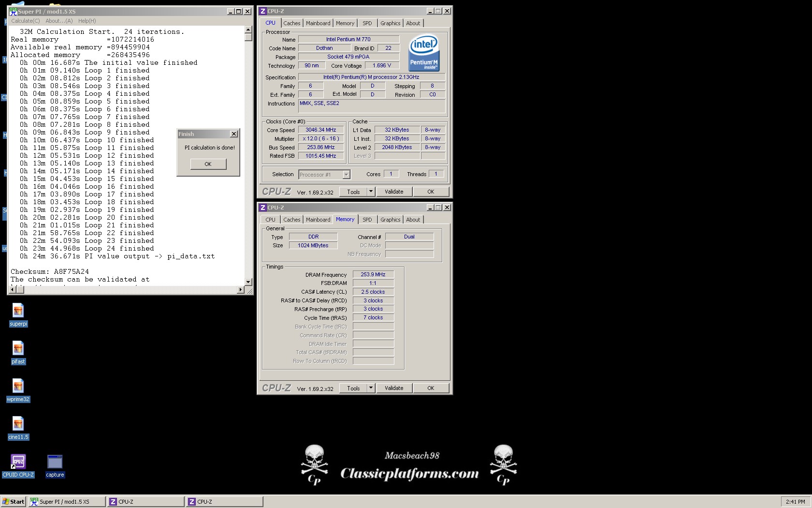Viewport: 812px width, 508px height.
Task: Open SPD tab in upper CPU-Z window
Action: [x=367, y=23]
